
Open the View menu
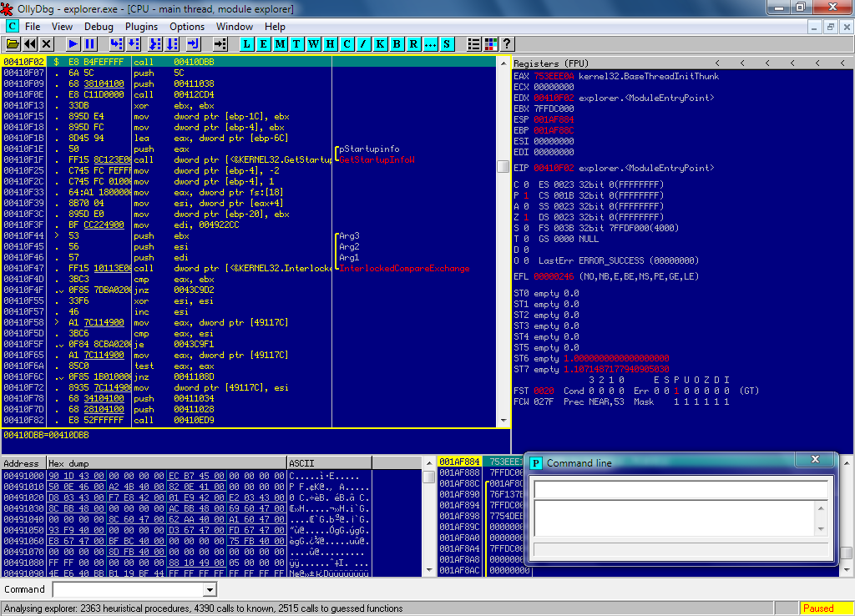coord(62,27)
